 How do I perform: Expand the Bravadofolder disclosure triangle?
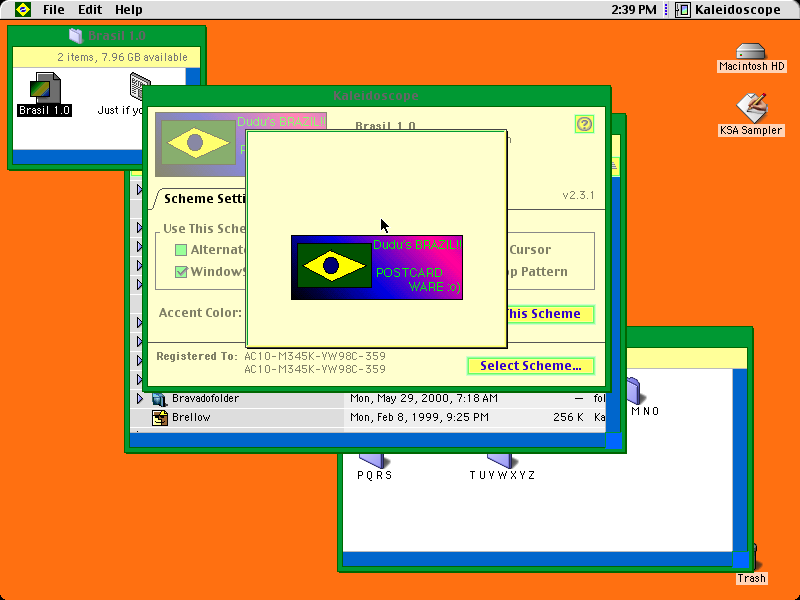pyautogui.click(x=140, y=398)
